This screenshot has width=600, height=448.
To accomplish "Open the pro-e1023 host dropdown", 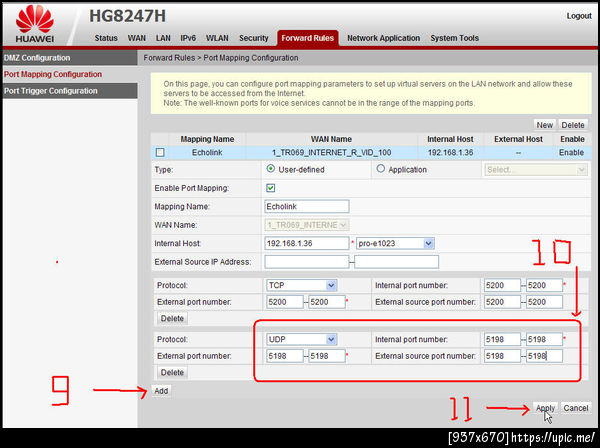I will click(395, 243).
